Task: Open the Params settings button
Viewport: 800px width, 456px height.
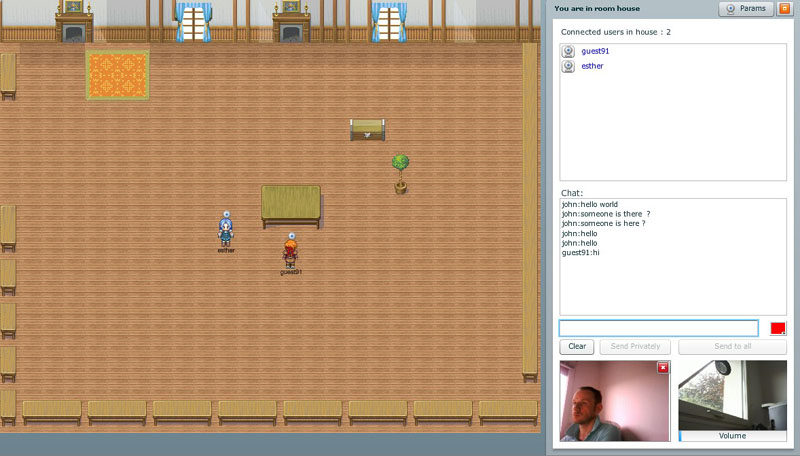Action: click(x=746, y=9)
